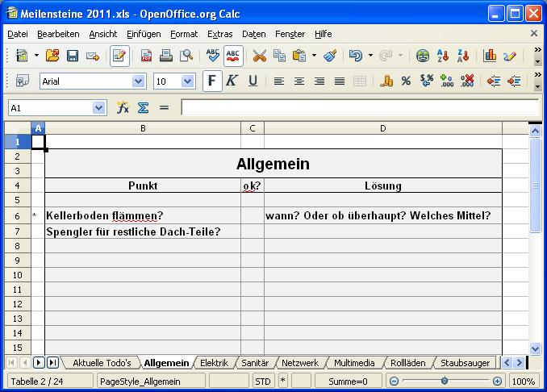Screen dimensions: 547x392
Task: Open the Function Wizard icon
Action: tap(123, 107)
